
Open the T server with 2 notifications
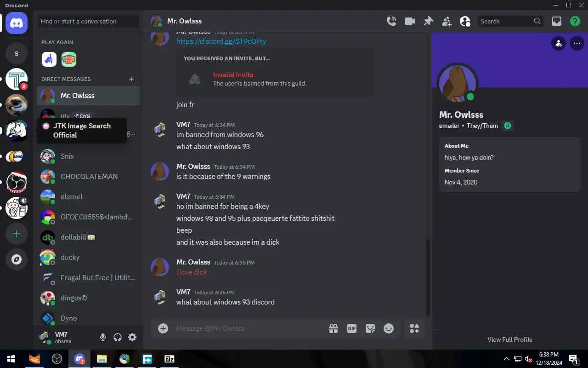(17, 80)
